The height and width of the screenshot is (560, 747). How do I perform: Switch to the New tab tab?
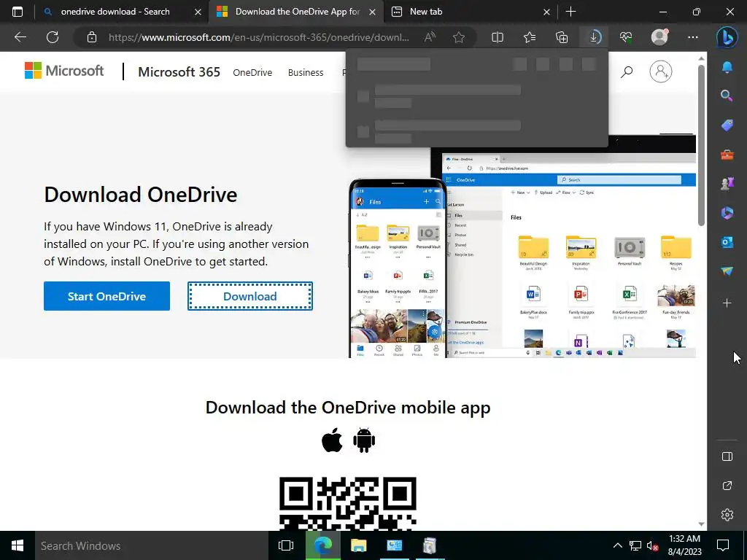click(426, 12)
